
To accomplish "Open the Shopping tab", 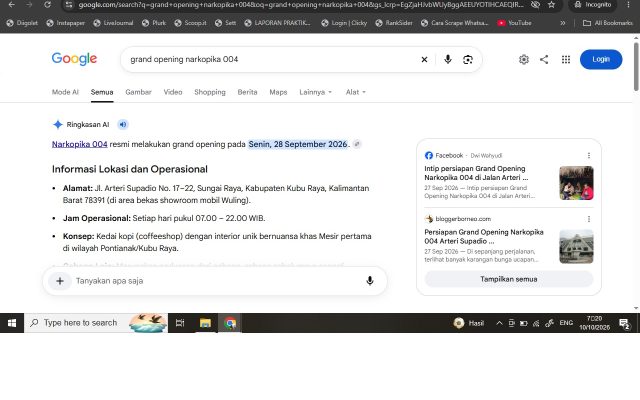I will point(210,92).
